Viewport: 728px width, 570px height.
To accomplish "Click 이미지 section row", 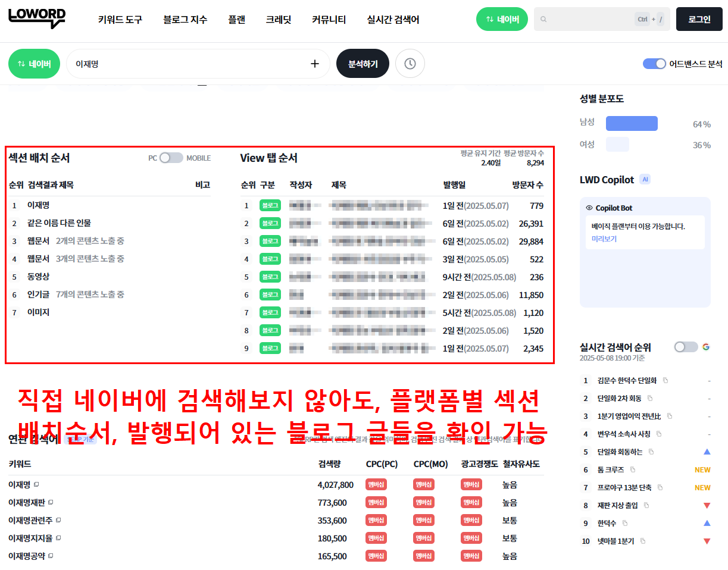I will pos(38,312).
